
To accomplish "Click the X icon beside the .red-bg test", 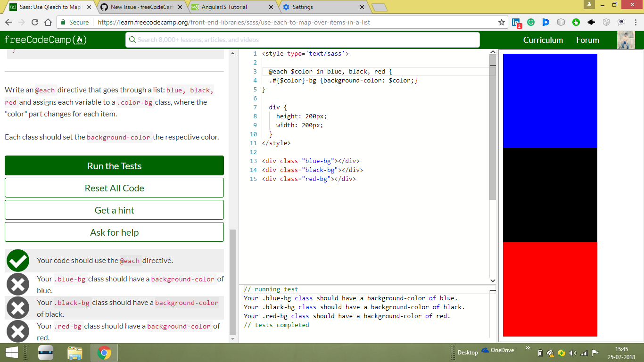I will (17, 331).
